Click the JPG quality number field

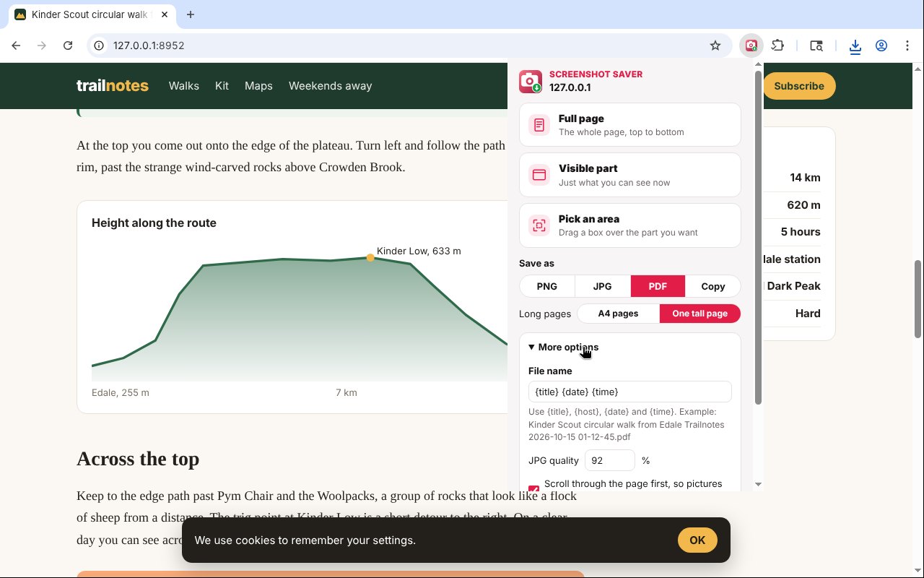point(610,460)
